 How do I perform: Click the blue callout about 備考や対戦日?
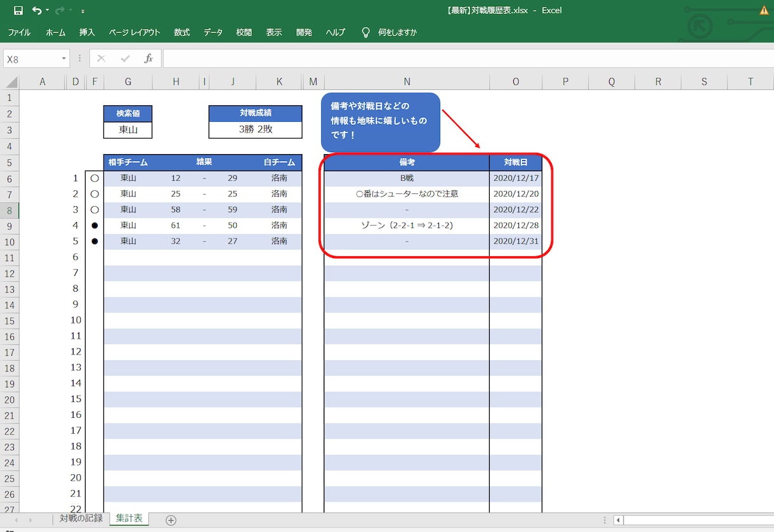tap(381, 122)
